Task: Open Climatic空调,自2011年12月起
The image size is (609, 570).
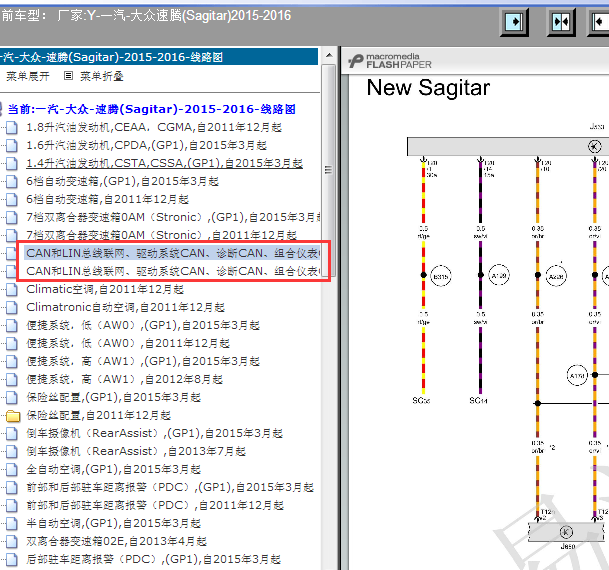Action: 105,289
